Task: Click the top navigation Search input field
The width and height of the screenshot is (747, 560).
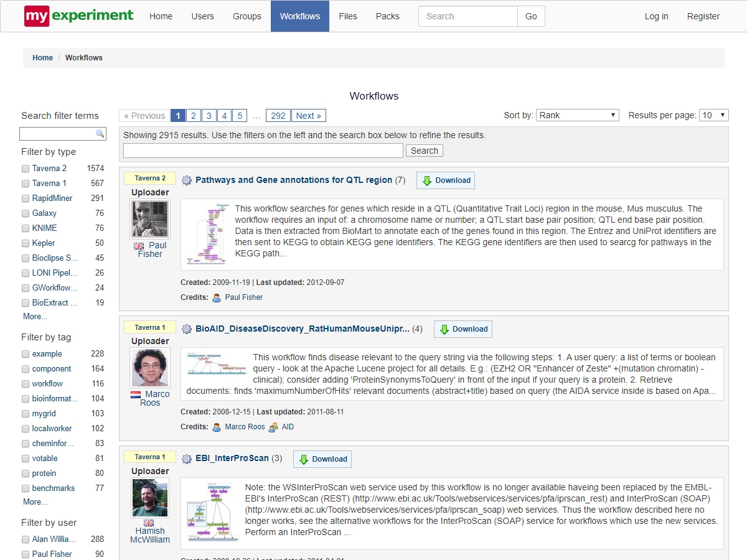Action: tap(468, 16)
